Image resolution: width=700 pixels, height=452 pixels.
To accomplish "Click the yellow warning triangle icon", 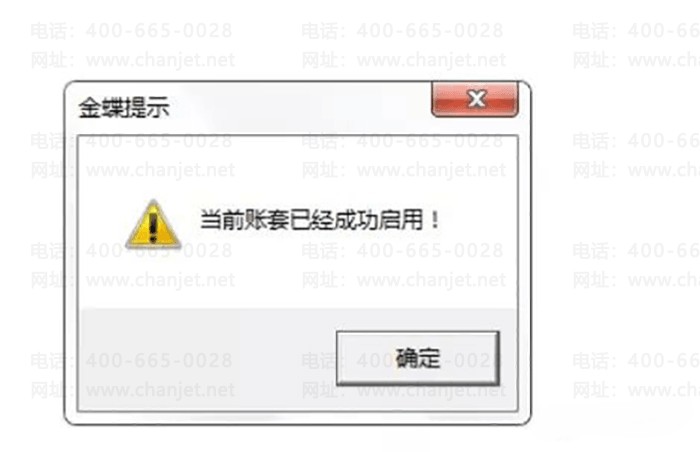I will pyautogui.click(x=153, y=224).
